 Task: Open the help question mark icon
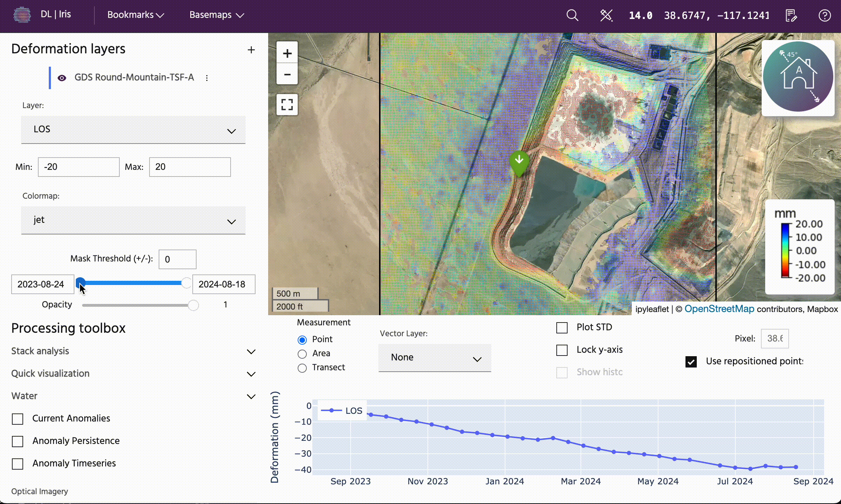click(825, 15)
